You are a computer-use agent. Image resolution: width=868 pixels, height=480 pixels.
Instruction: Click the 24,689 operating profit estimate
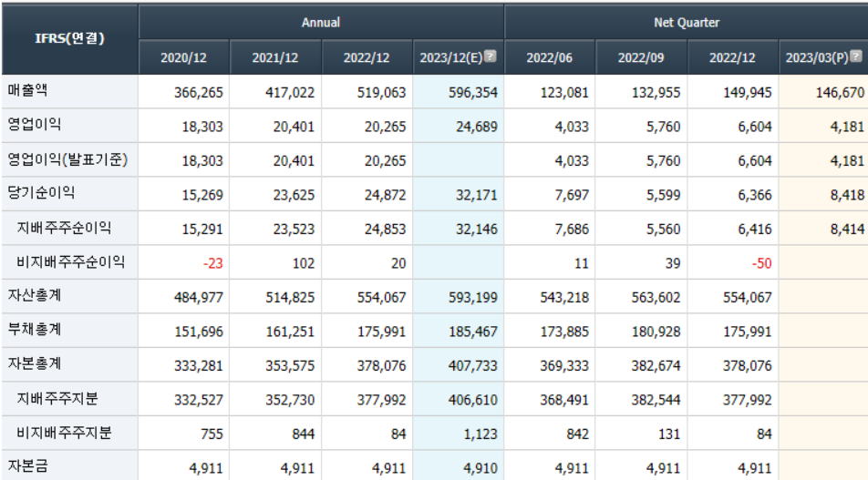coord(477,127)
